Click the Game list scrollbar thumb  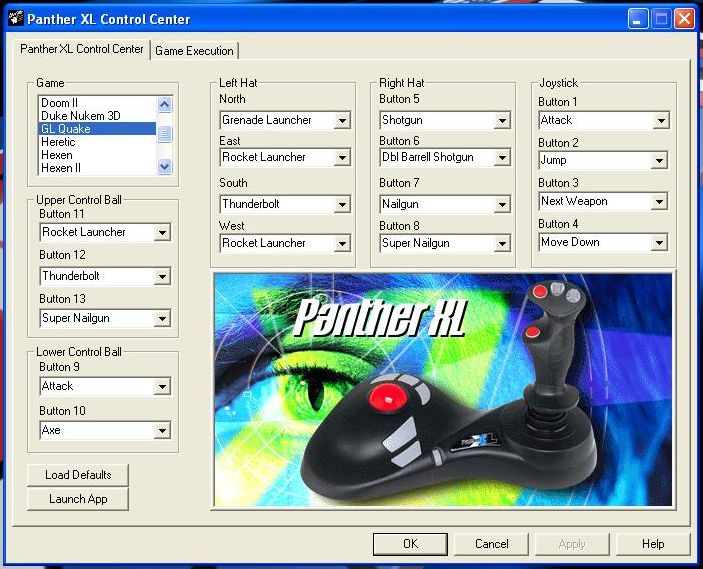165,134
